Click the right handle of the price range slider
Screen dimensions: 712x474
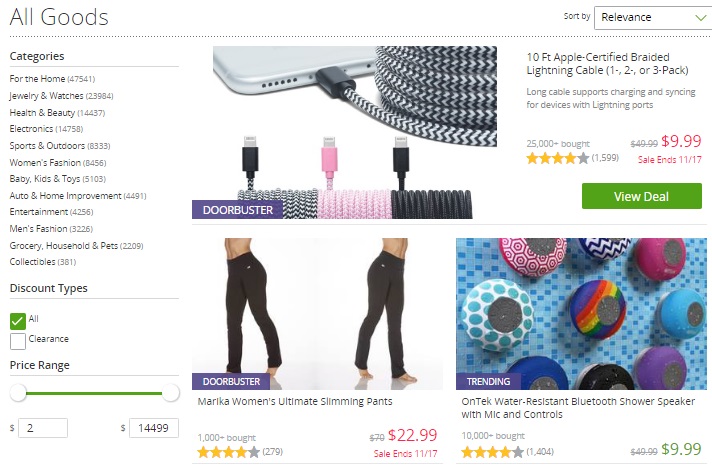[x=171, y=393]
